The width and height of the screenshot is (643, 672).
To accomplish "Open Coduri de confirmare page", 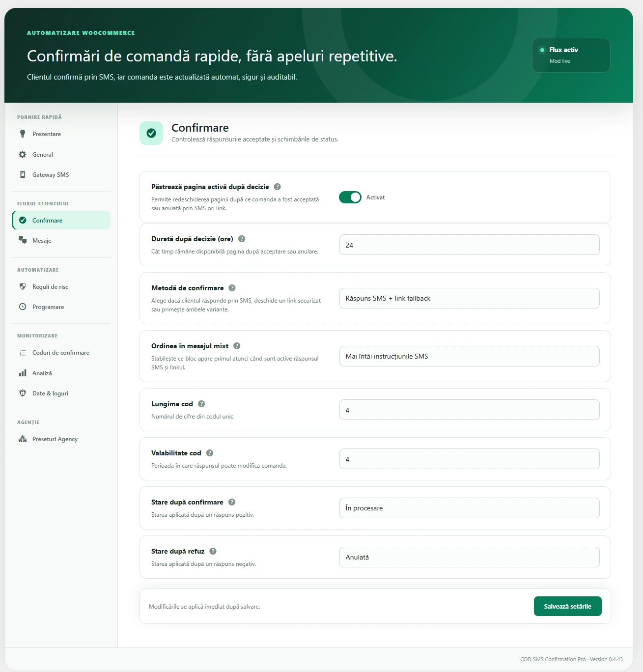I will click(61, 353).
